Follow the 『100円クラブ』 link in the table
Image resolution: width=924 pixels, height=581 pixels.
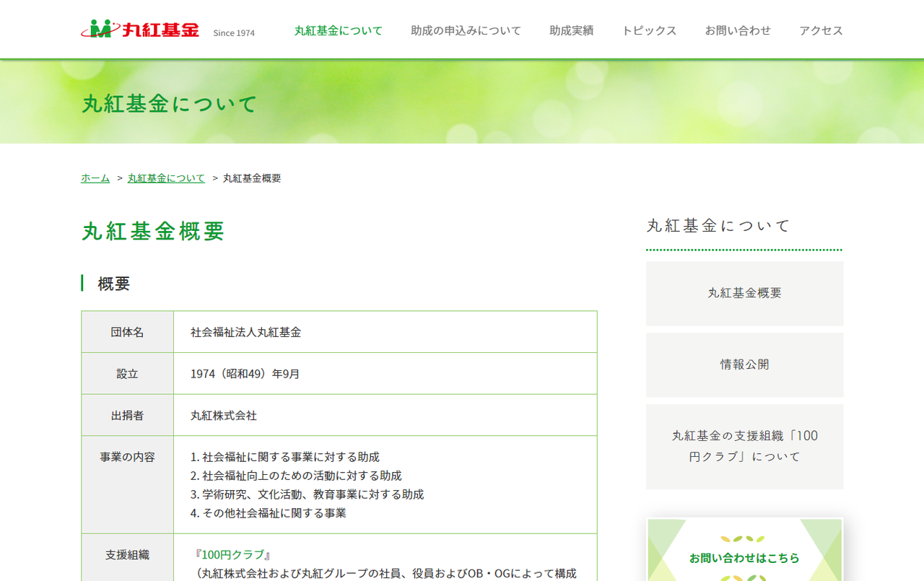click(x=232, y=555)
